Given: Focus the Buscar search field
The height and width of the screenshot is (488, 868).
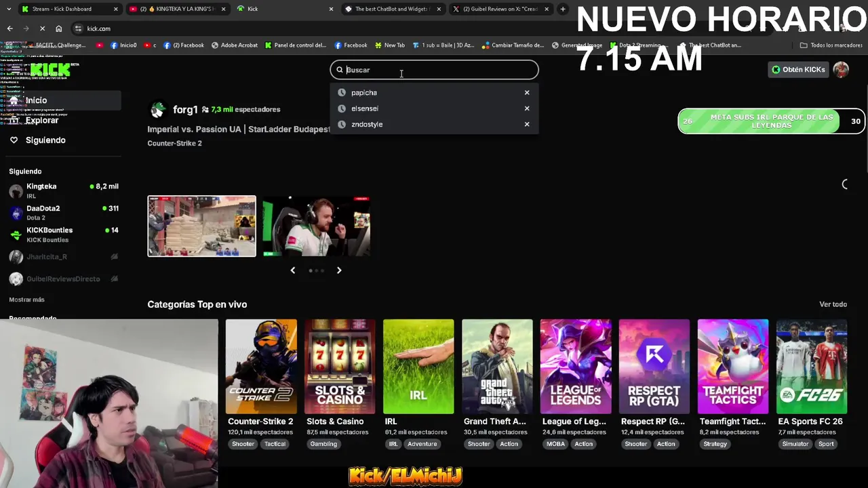Looking at the screenshot, I should click(x=434, y=70).
